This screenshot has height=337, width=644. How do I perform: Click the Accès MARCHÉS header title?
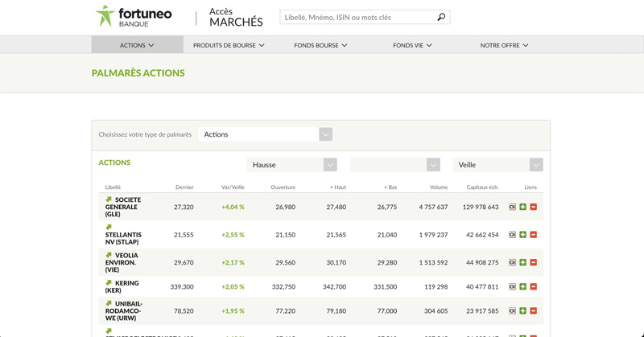click(x=236, y=17)
